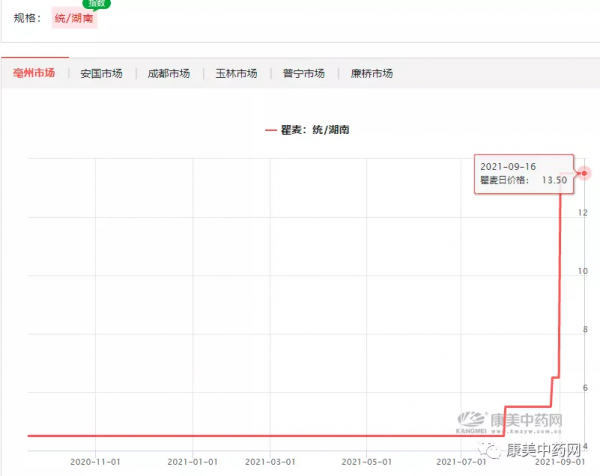This screenshot has width=600, height=476.
Task: Click the red legend line marker
Action: [271, 130]
